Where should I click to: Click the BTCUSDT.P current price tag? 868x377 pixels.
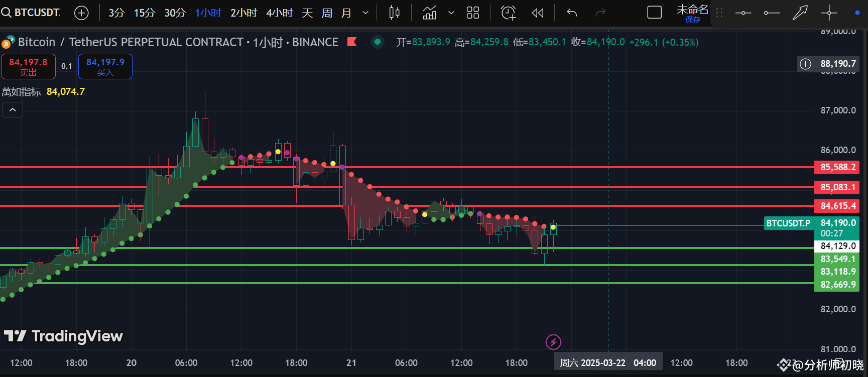[788, 223]
